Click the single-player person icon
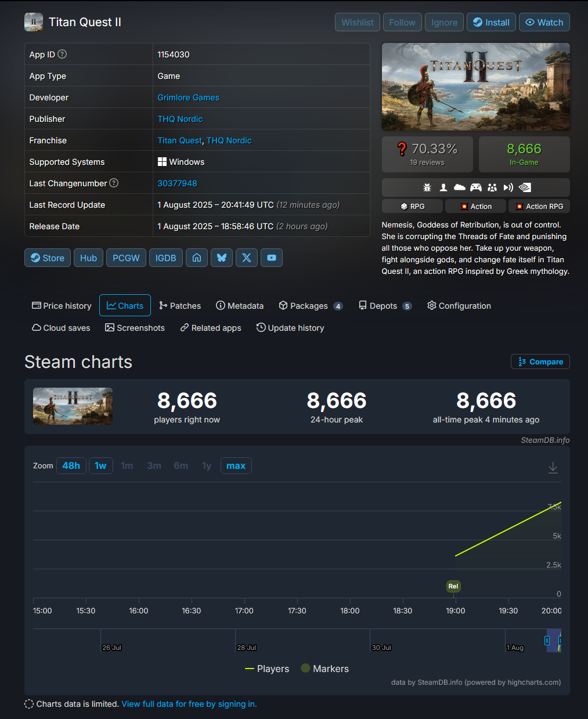Image resolution: width=588 pixels, height=719 pixels. tap(443, 187)
